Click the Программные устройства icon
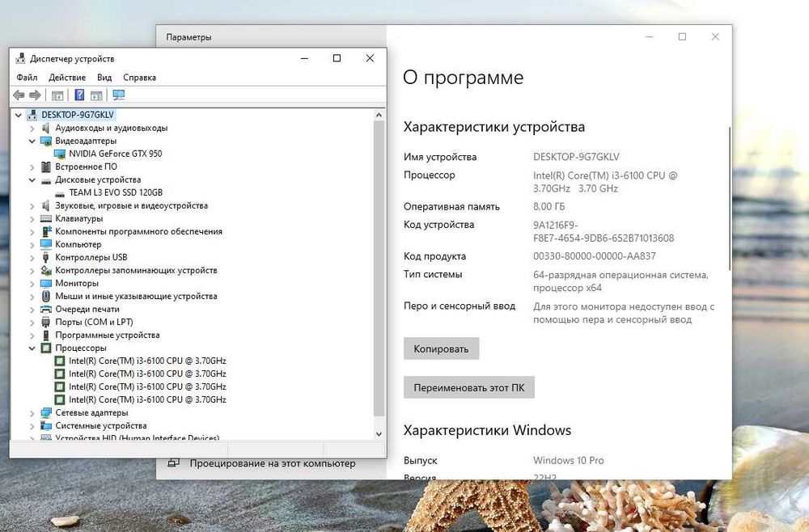 46,335
